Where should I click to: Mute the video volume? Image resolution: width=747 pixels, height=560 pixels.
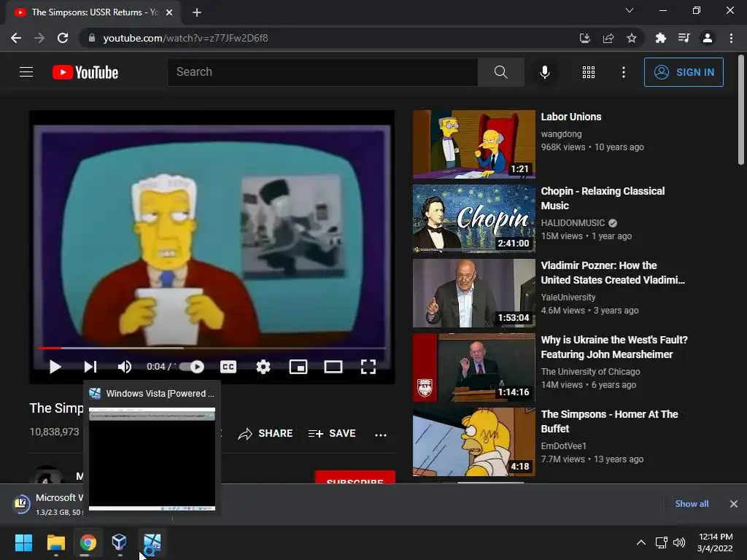pos(124,367)
